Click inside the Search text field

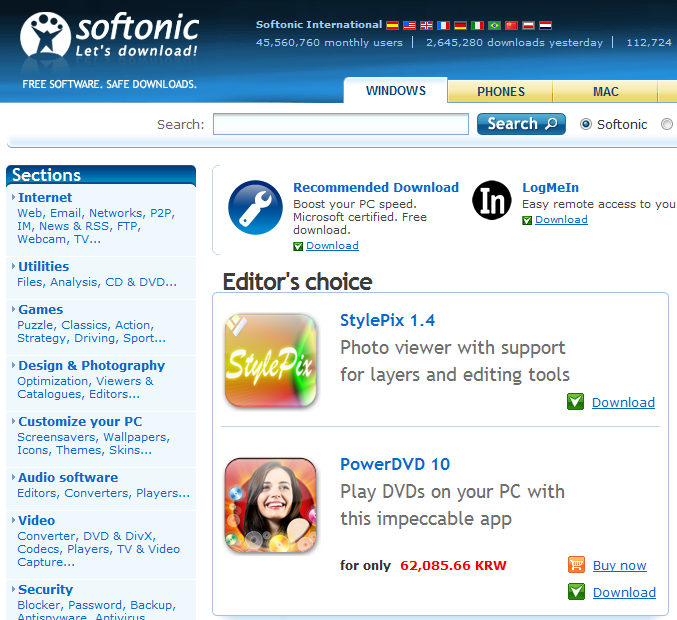coord(341,124)
